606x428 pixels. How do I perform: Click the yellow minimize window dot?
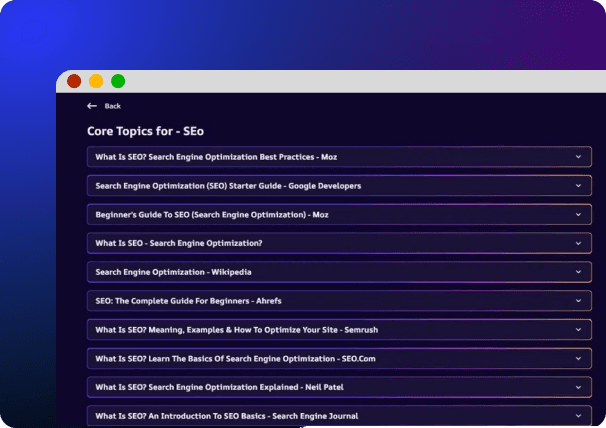point(96,81)
